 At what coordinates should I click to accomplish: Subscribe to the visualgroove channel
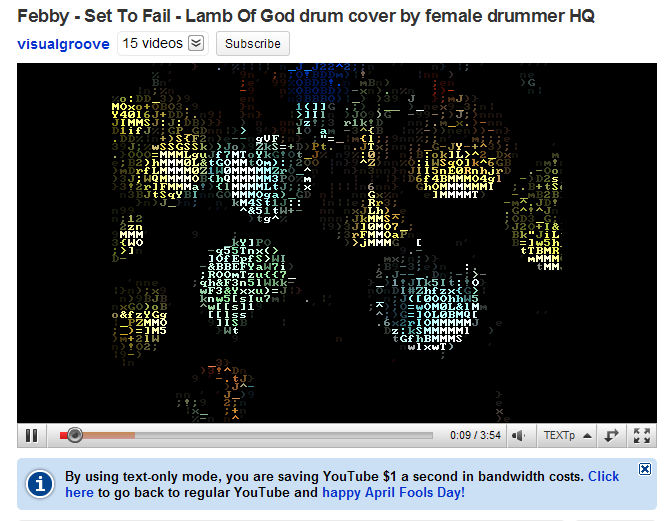coord(253,43)
